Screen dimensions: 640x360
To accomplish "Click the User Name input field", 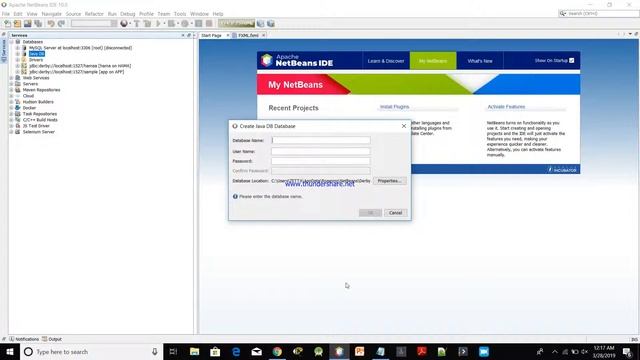I will click(x=321, y=151).
